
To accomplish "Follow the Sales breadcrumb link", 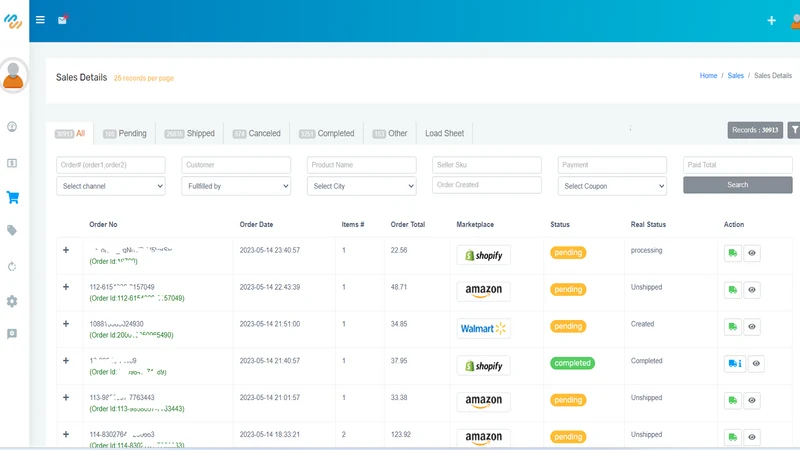I will tap(735, 76).
